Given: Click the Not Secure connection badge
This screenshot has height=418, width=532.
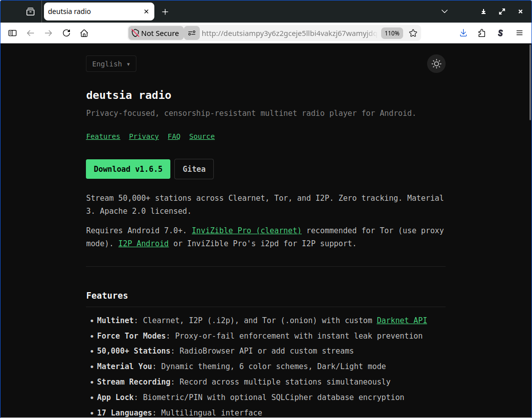Looking at the screenshot, I should click(x=156, y=33).
